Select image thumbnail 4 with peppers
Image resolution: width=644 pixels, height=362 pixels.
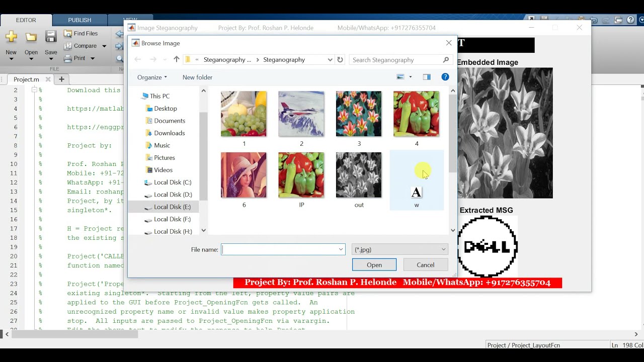416,114
